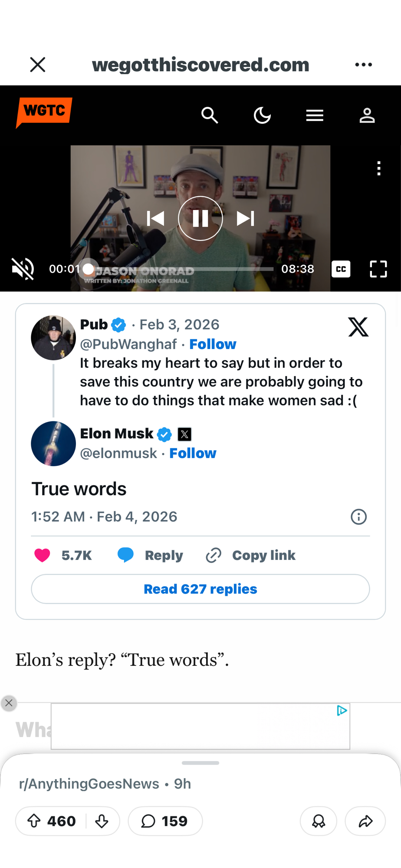Screen dimensions: 401x868
Task: Open the WGTC hamburger menu
Action: point(315,115)
